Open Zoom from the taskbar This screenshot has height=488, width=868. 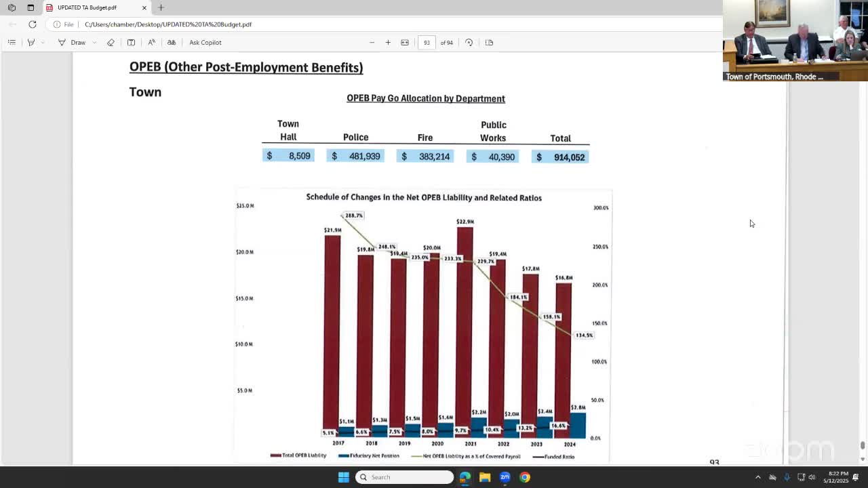(x=505, y=477)
